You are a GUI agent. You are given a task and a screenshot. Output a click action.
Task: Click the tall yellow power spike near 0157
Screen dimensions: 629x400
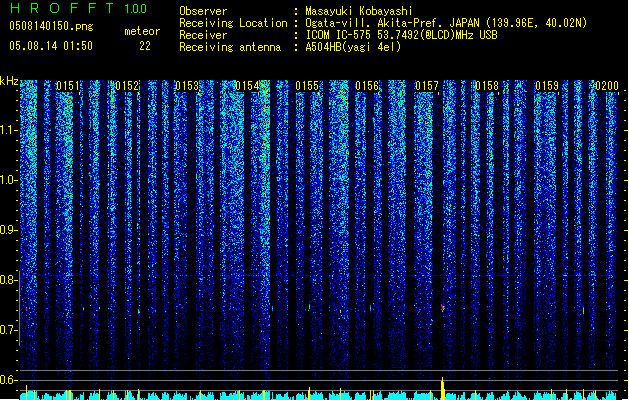coord(442,388)
